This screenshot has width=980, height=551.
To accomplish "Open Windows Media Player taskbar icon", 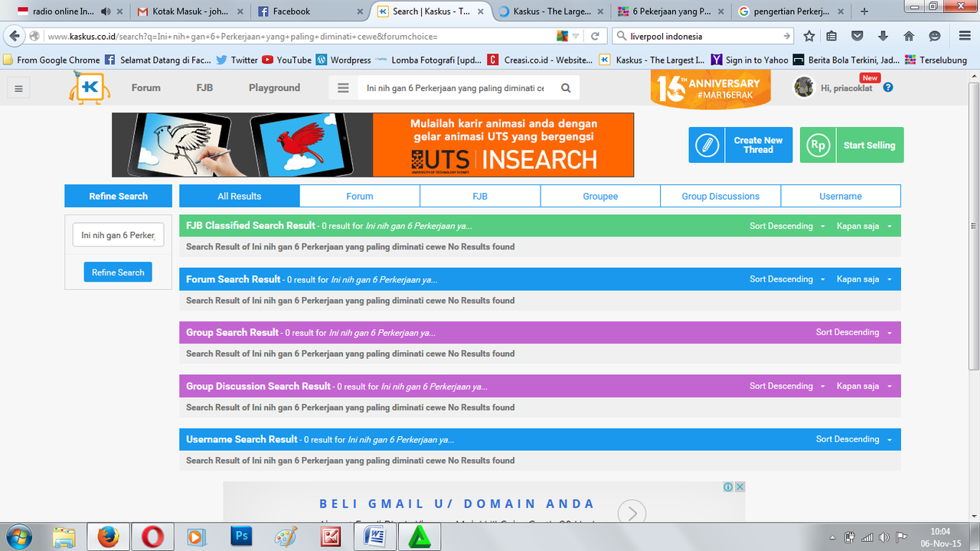I will click(196, 537).
